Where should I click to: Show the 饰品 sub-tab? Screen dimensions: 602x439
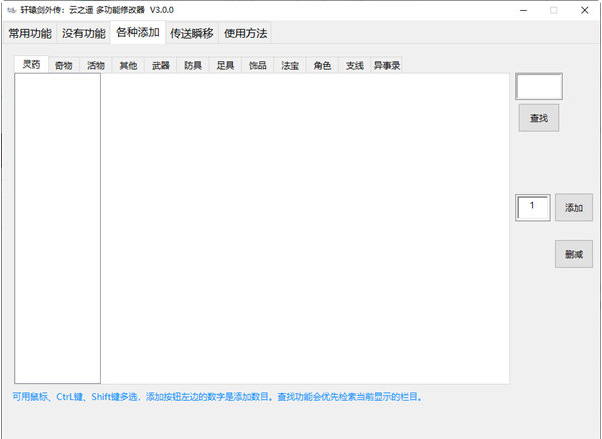[x=258, y=65]
